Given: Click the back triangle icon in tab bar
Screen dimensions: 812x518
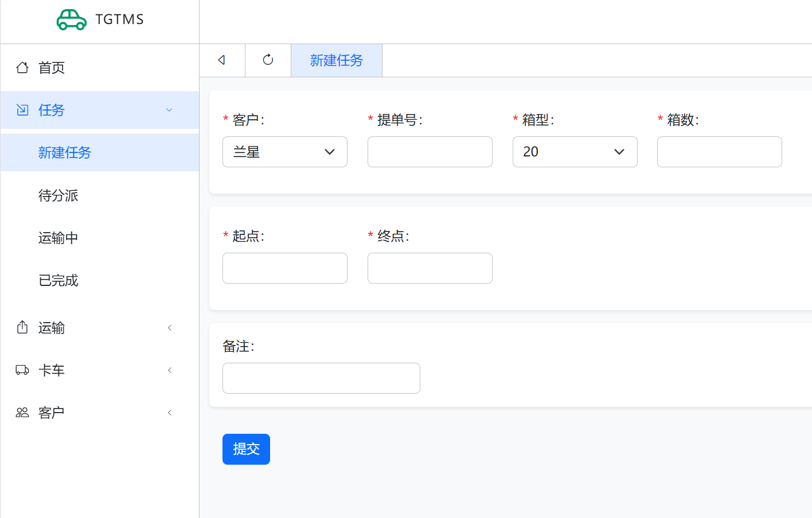Looking at the screenshot, I should pyautogui.click(x=222, y=60).
